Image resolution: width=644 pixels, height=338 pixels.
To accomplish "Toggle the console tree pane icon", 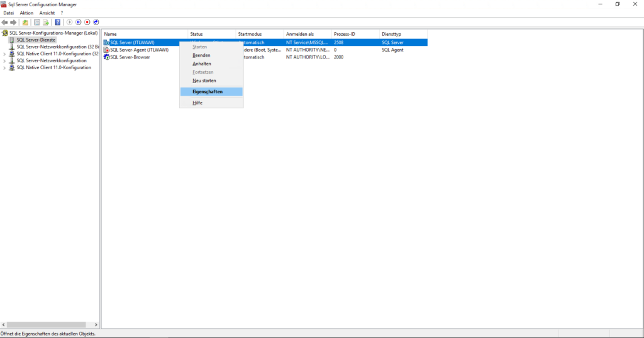I will click(x=37, y=22).
